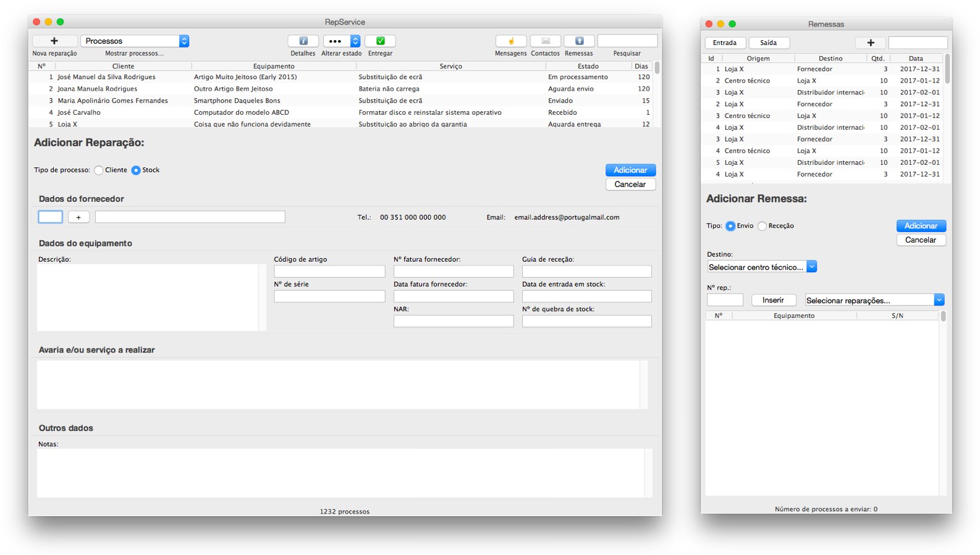
Task: Click Avaria e/ou serviço text area
Action: point(338,385)
